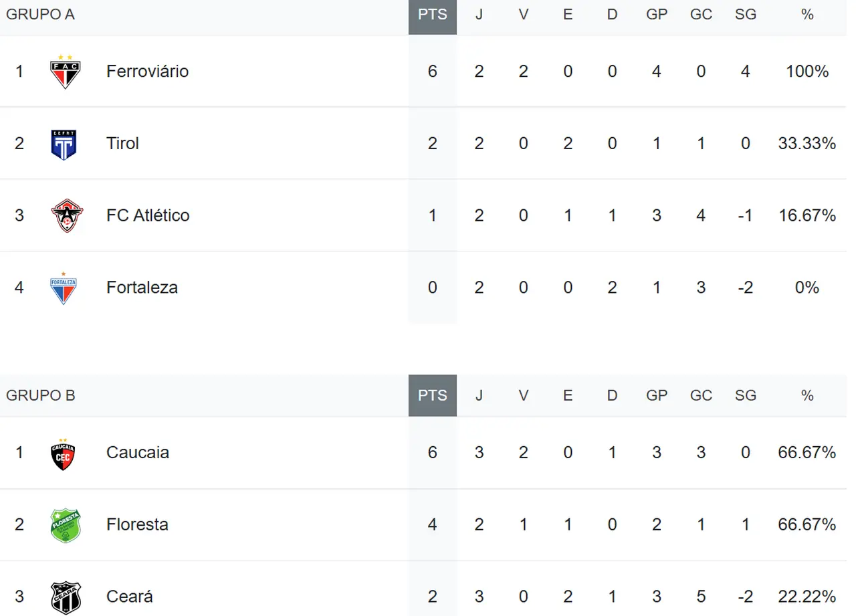856x616 pixels.
Task: Click the Ferroviário club crest
Action: pos(66,72)
